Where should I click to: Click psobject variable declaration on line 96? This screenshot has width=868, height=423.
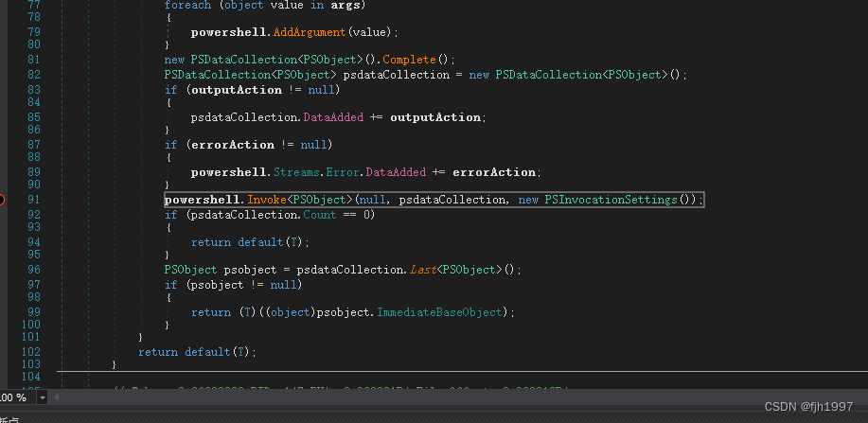(250, 270)
